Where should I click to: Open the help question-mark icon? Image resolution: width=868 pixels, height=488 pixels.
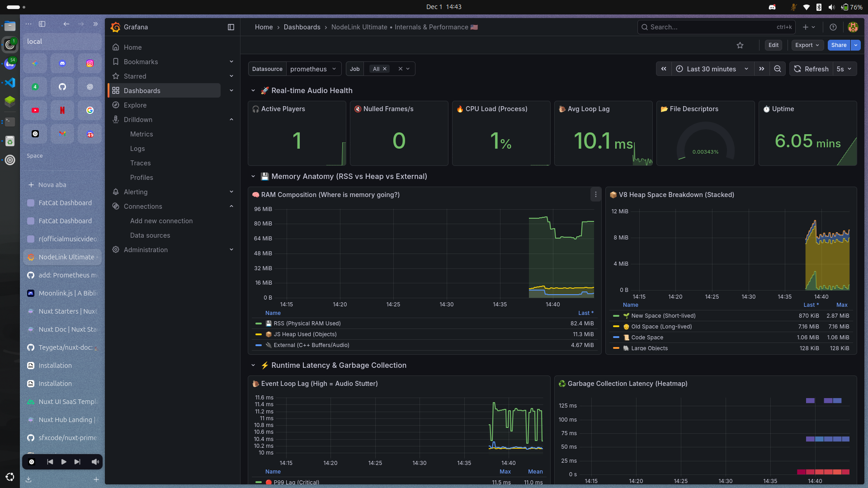coord(833,27)
